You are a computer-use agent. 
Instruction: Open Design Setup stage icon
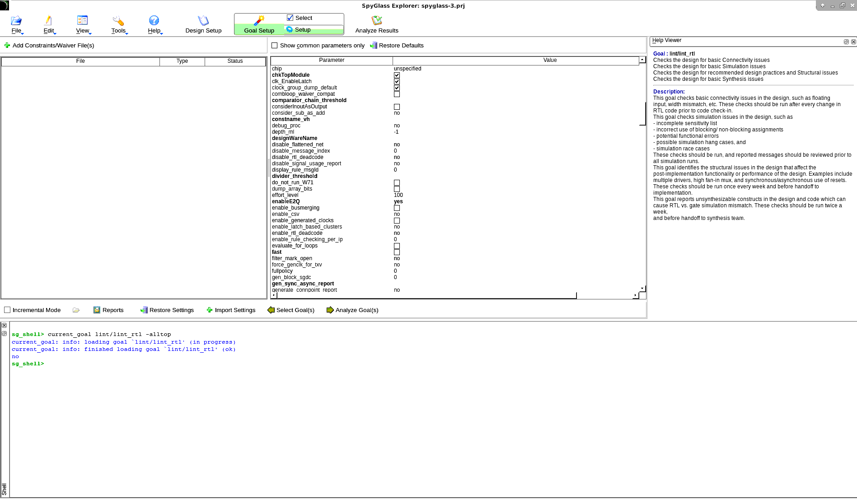[203, 20]
